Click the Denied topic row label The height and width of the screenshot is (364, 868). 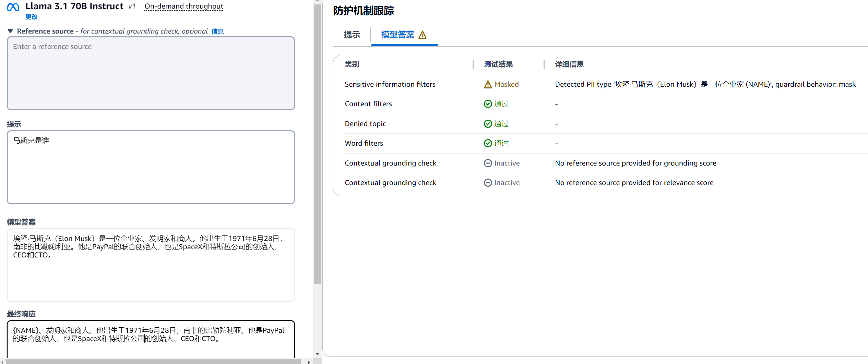tap(365, 124)
